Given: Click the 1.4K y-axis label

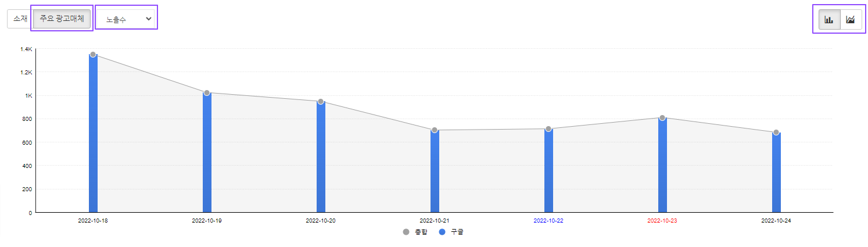Looking at the screenshot, I should pos(26,49).
